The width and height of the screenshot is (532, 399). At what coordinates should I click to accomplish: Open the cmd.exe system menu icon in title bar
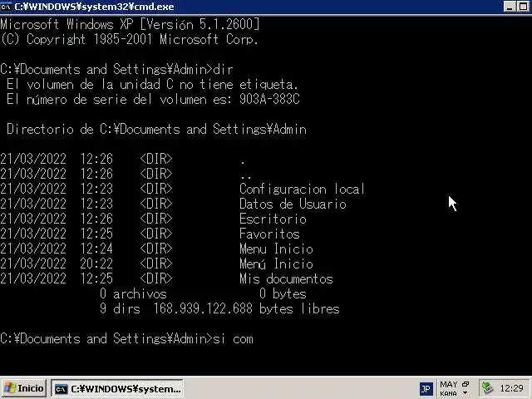[x=6, y=7]
